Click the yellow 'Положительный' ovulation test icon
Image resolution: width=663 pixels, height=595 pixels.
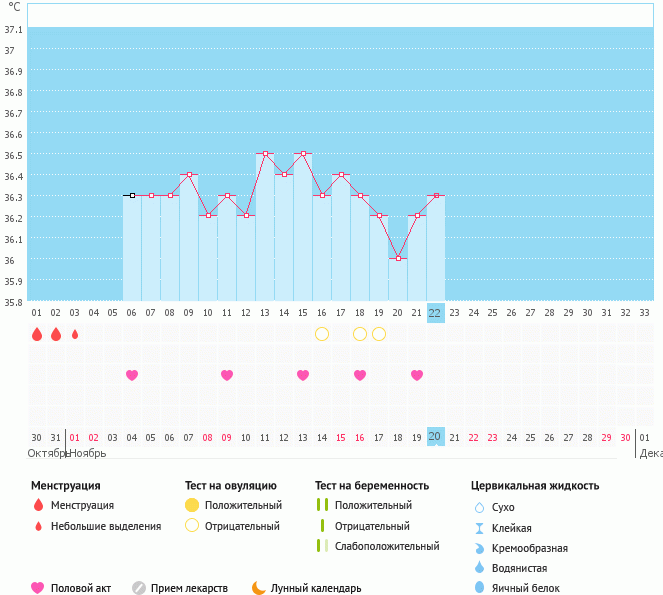(192, 505)
